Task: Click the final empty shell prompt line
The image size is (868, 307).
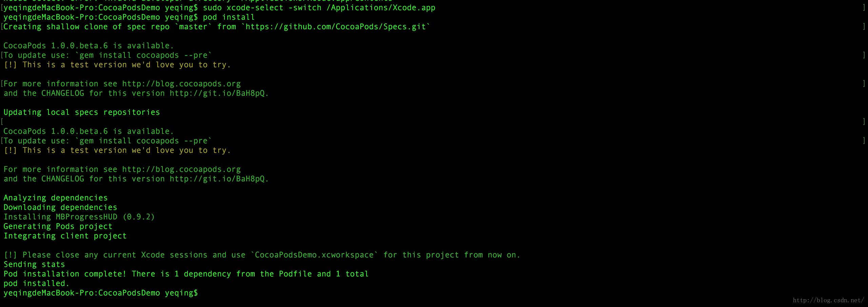Action: (100, 293)
